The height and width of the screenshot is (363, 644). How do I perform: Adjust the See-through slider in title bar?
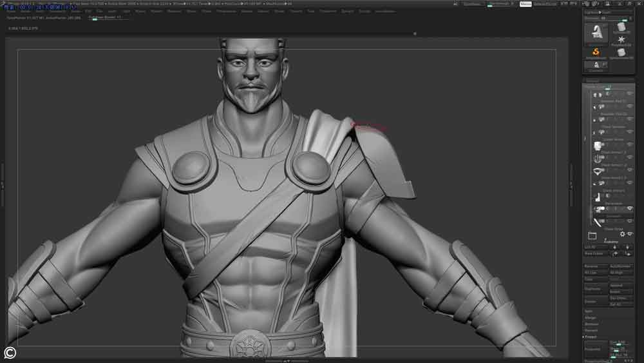coord(500,4)
